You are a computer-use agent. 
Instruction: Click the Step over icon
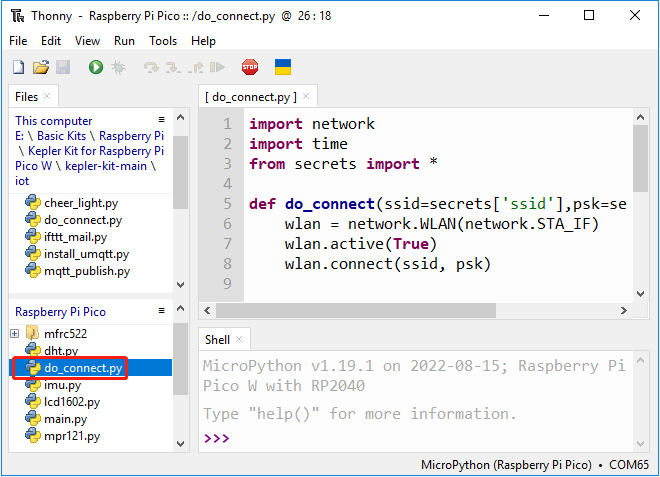coord(151,67)
